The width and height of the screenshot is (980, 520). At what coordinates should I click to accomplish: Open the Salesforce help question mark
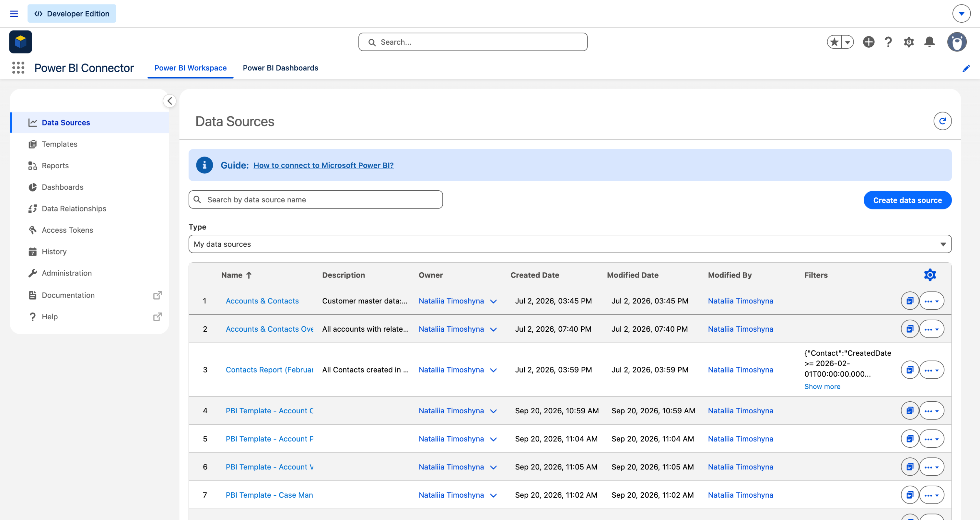888,42
